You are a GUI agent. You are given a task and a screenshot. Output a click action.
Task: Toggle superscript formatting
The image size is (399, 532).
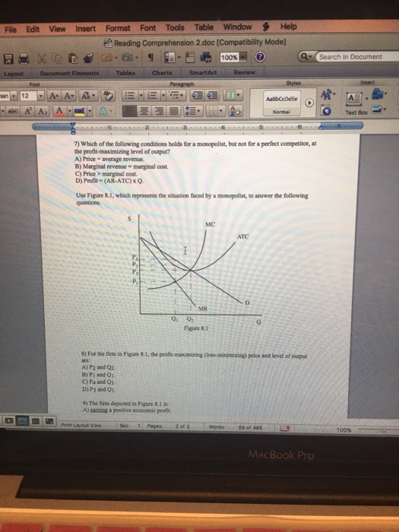click(29, 111)
